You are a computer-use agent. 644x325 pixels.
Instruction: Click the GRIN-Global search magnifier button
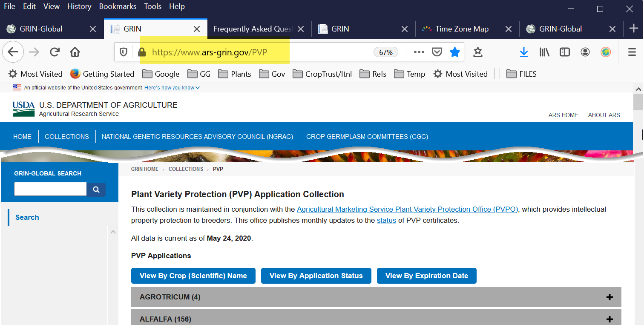pos(96,190)
